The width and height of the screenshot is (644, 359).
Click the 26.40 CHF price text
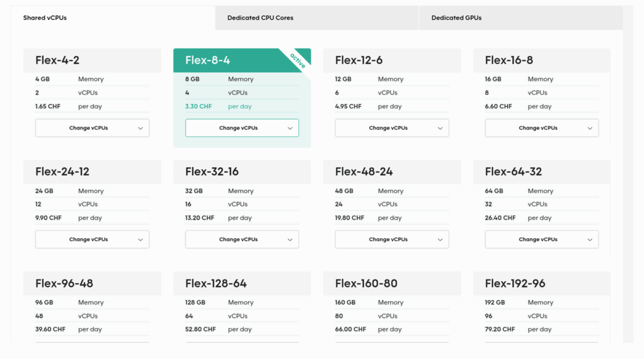[500, 218]
